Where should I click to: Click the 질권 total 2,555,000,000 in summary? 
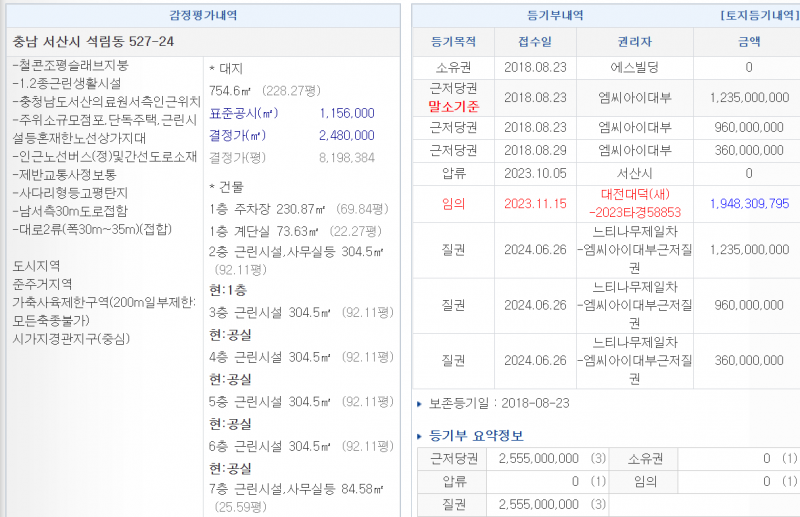538,505
